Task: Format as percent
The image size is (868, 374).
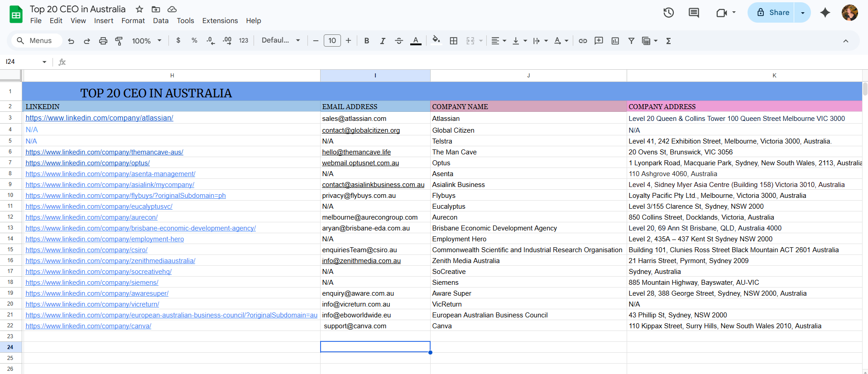Action: 194,41
